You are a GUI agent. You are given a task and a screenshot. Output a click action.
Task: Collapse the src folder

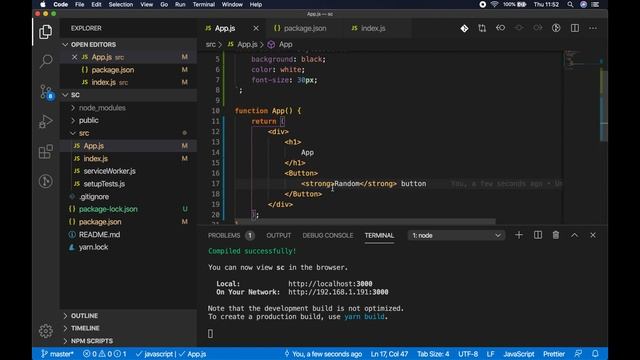coord(84,133)
